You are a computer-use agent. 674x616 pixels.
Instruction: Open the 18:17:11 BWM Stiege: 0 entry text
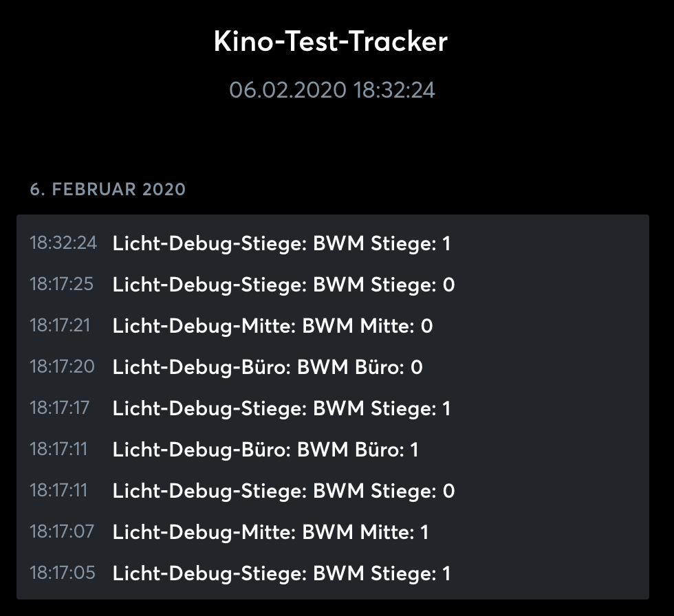click(283, 491)
